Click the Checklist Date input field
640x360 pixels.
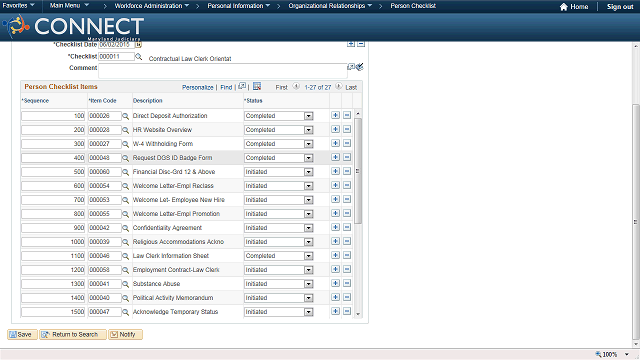tap(116, 44)
